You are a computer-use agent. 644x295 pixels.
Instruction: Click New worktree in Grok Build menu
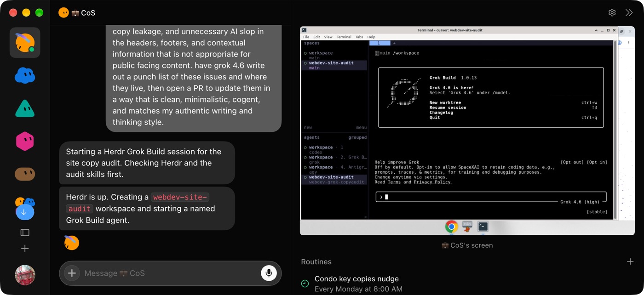click(445, 102)
